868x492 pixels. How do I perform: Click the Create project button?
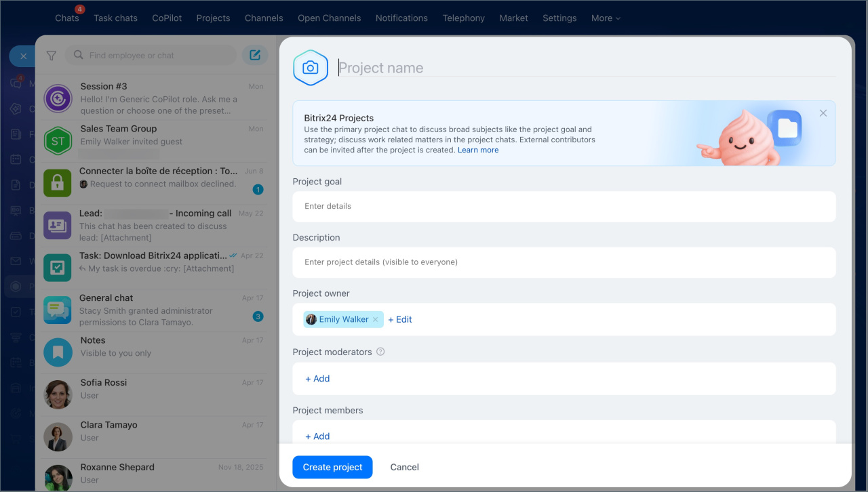(332, 467)
